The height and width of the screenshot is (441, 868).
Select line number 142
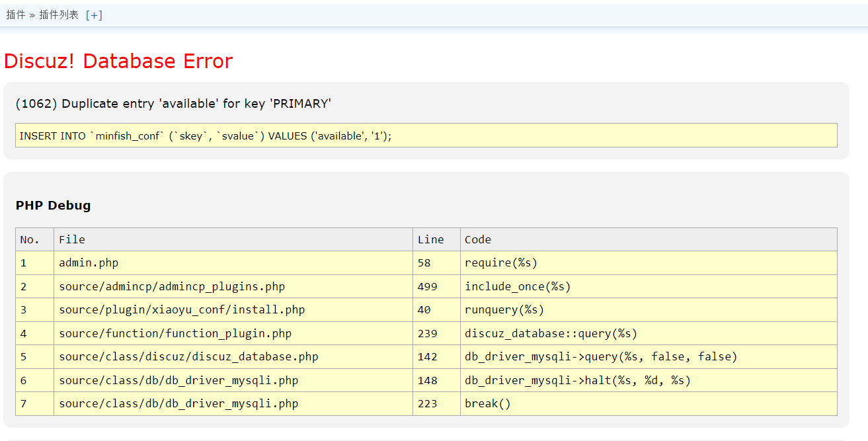437,357
